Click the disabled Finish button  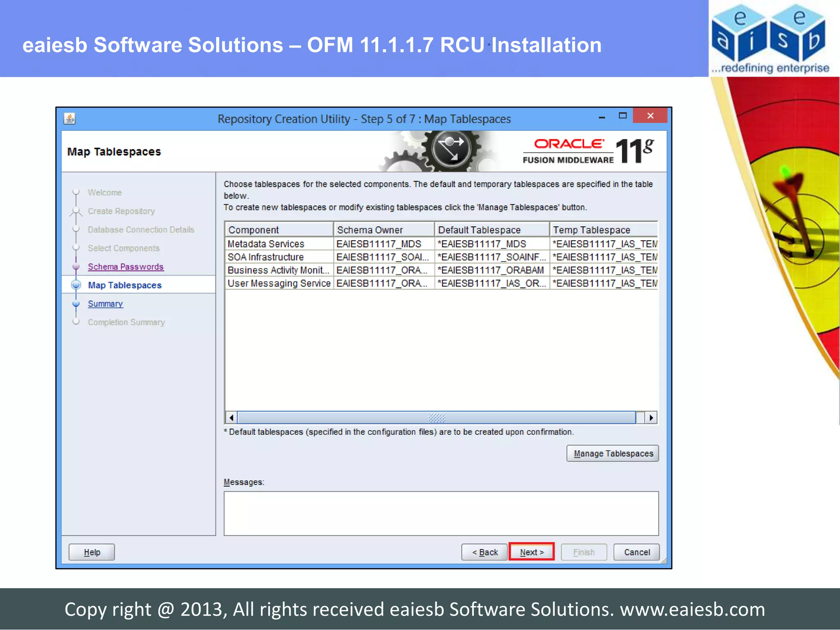pos(584,552)
